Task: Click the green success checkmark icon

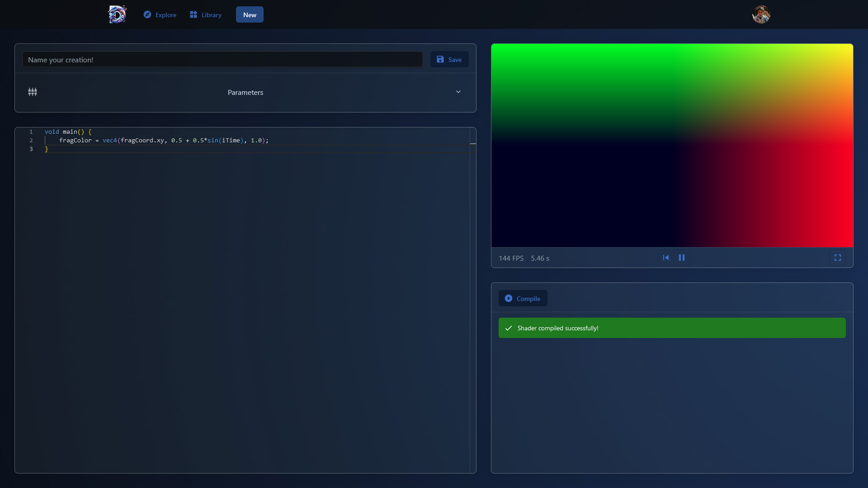Action: (509, 328)
